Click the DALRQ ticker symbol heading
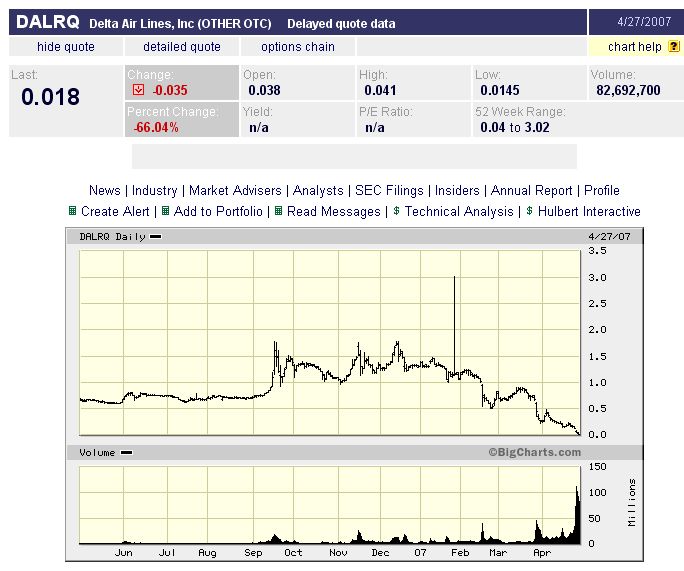The image size is (684, 571). pyautogui.click(x=48, y=22)
